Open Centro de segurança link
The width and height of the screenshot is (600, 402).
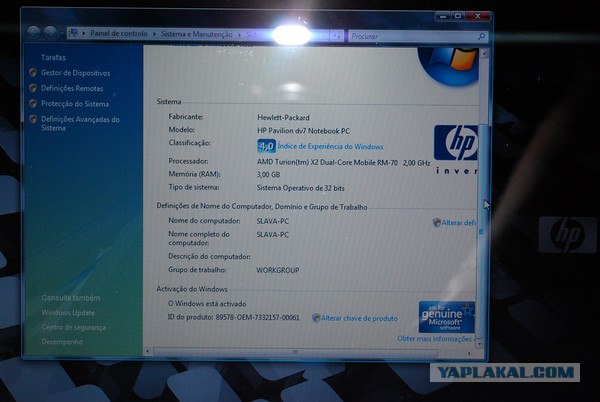coord(73,327)
